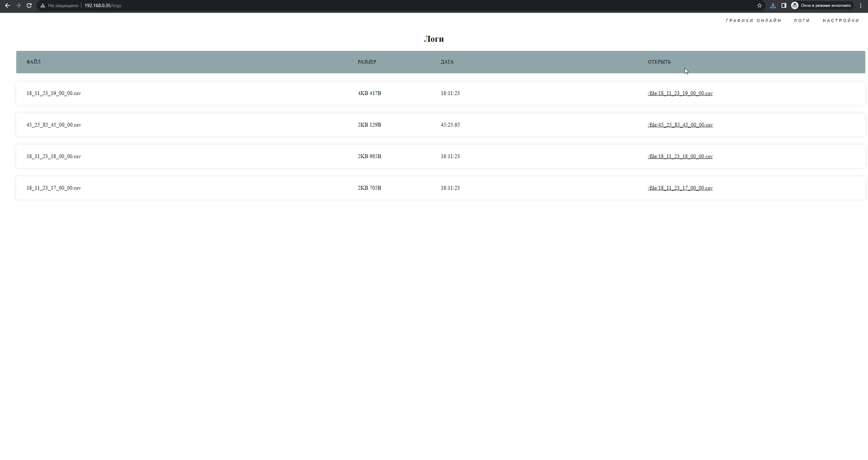The height and width of the screenshot is (460, 868).
Task: Select file name 45_25_85_45_00_00.csv in first column
Action: [x=54, y=125]
